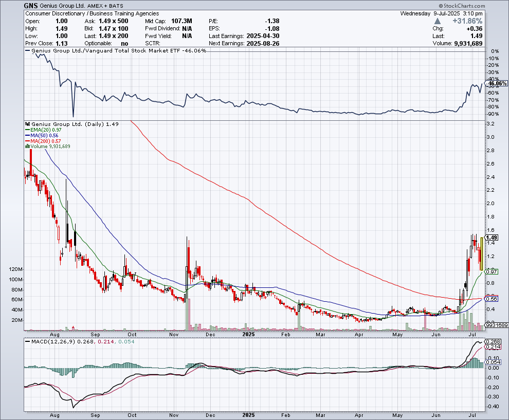
Task: Click the Last quote 1.49 x 200
Action: pos(113,36)
